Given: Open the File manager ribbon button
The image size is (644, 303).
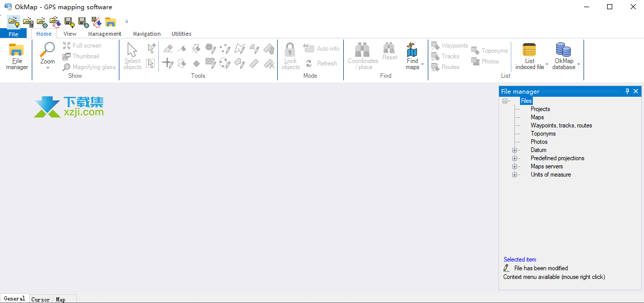Looking at the screenshot, I should pos(17,56).
